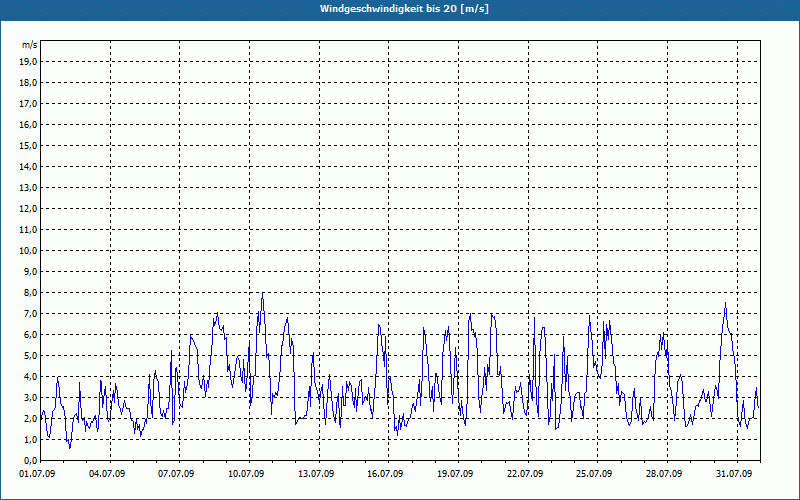Select the 2,0 y-axis label
The height and width of the screenshot is (500, 800).
pos(30,418)
